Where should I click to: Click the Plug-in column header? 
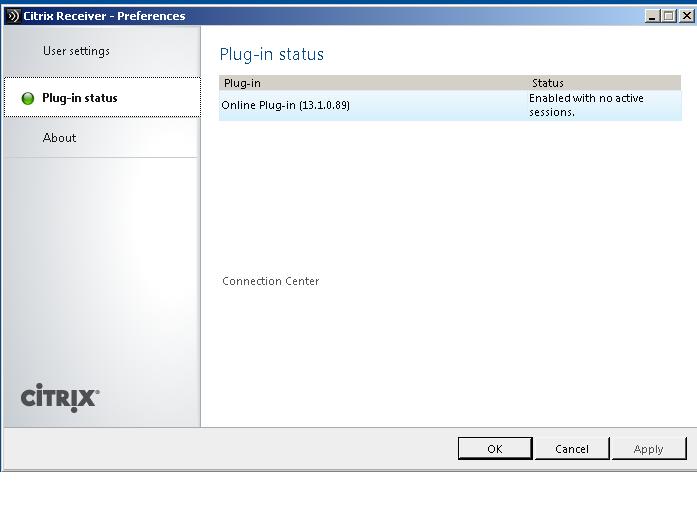(373, 83)
